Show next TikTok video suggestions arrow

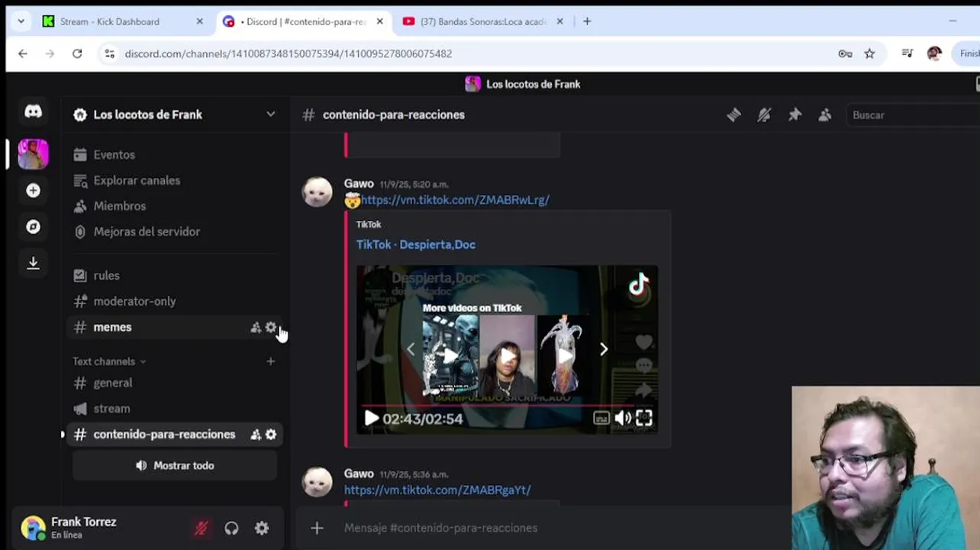pos(603,349)
